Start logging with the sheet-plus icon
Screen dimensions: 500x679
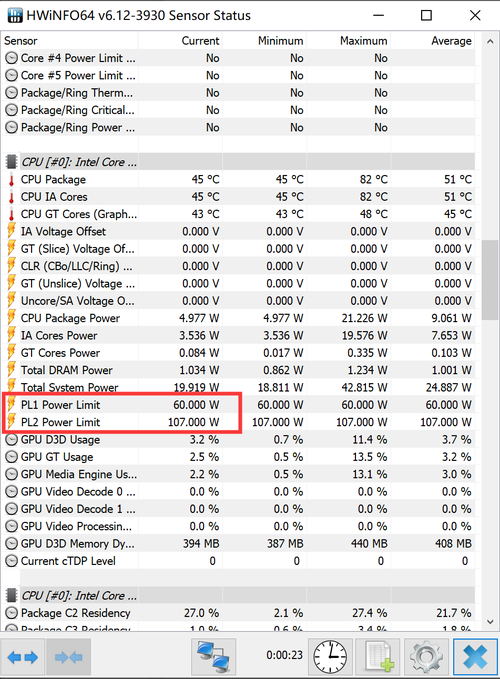(378, 657)
